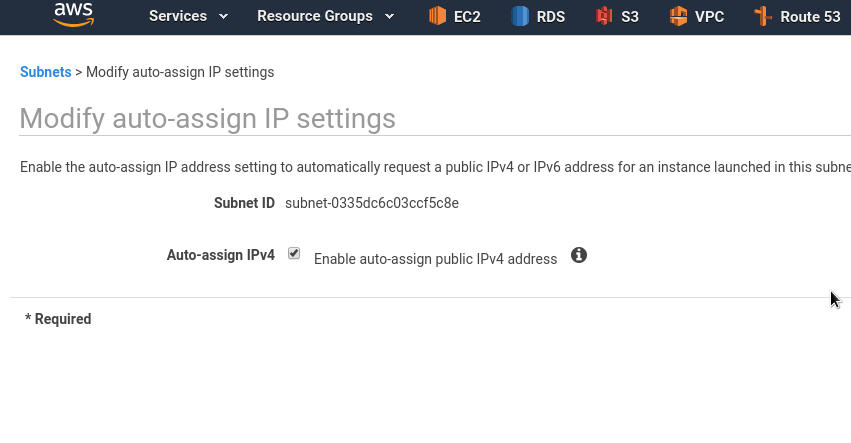
Task: Click the EC2 service icon
Action: tap(437, 16)
